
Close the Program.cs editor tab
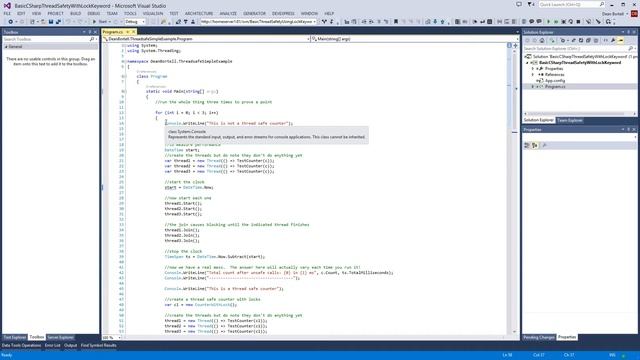(x=133, y=32)
